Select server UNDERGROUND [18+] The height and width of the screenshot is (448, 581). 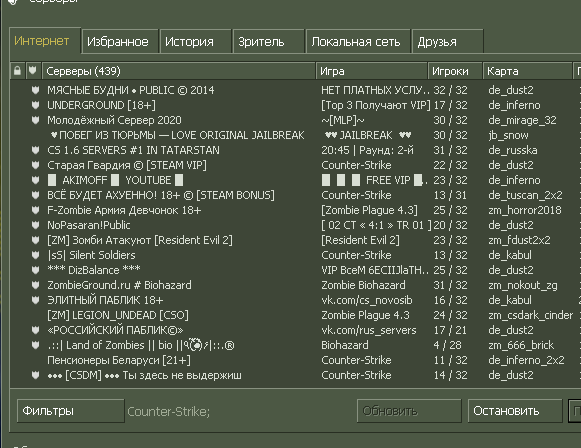click(x=102, y=105)
